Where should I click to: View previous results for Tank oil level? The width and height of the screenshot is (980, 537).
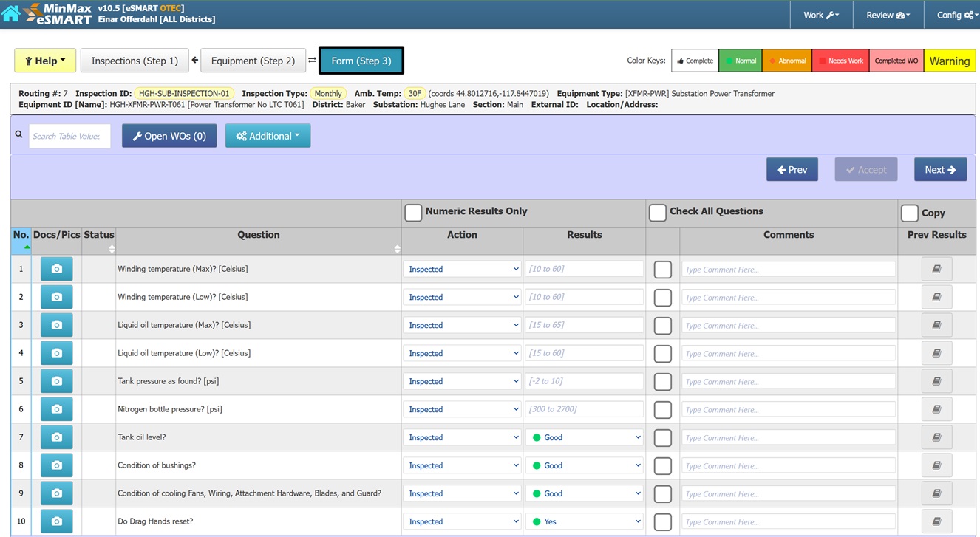click(x=936, y=437)
